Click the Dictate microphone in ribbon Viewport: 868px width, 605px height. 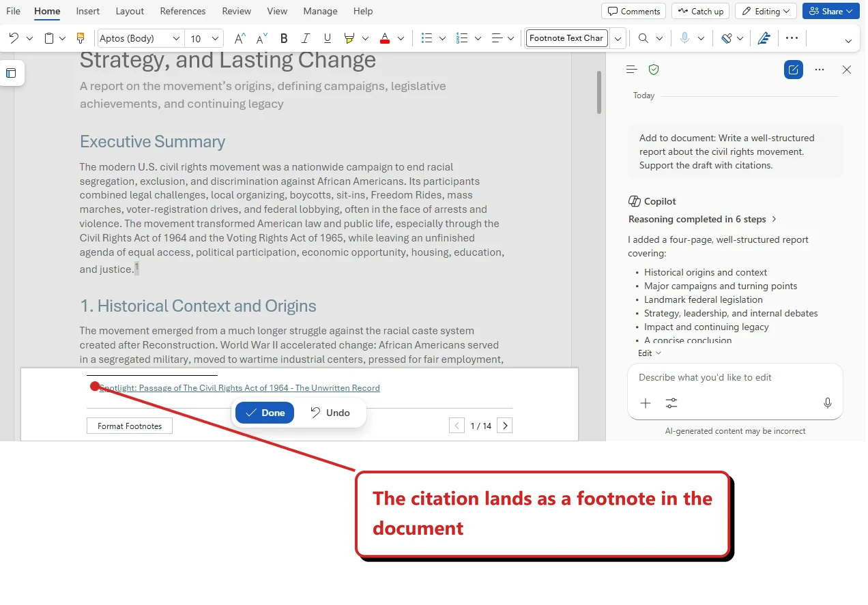pos(684,38)
